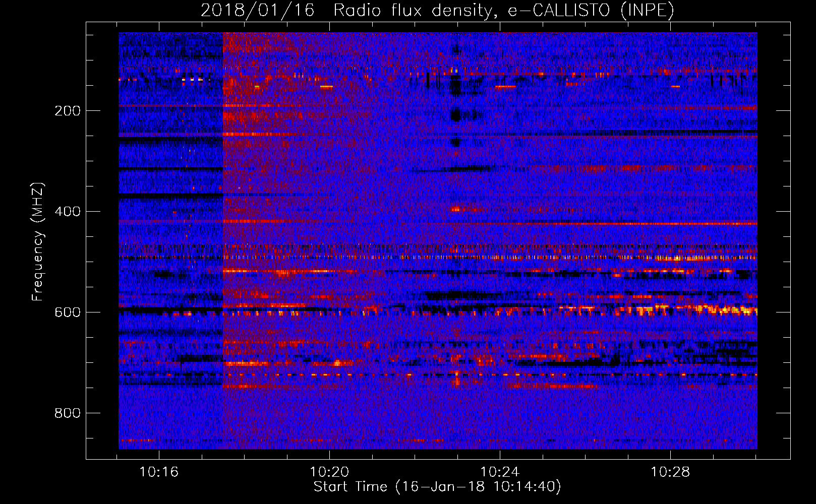Select the 10:20 time tick label
The height and width of the screenshot is (504, 816).
point(329,472)
